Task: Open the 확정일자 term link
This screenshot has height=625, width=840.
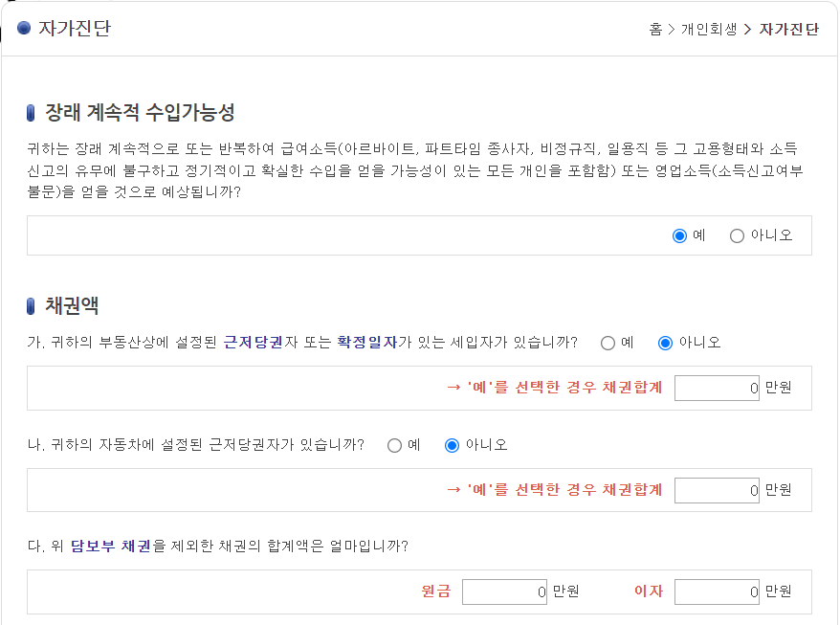Action: point(367,342)
